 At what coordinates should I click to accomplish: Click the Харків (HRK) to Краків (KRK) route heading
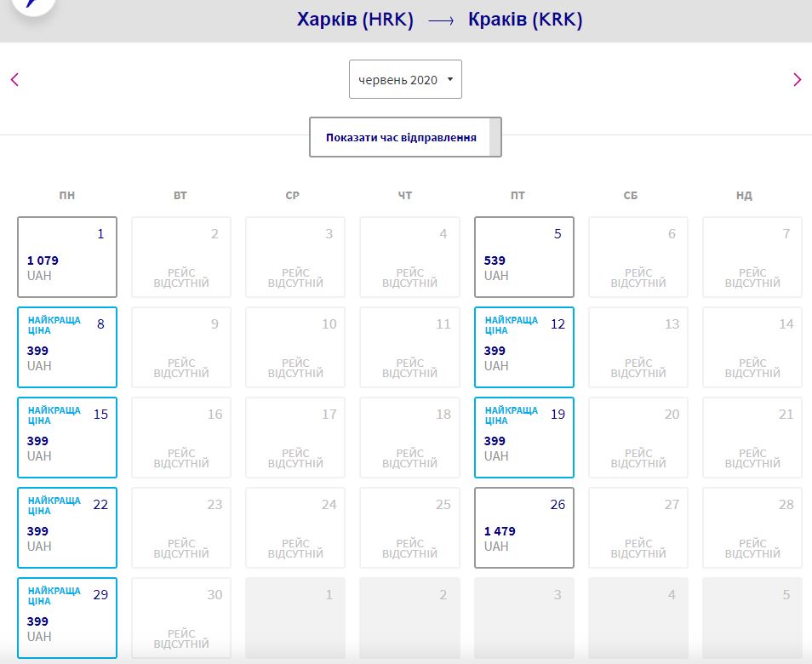click(439, 20)
